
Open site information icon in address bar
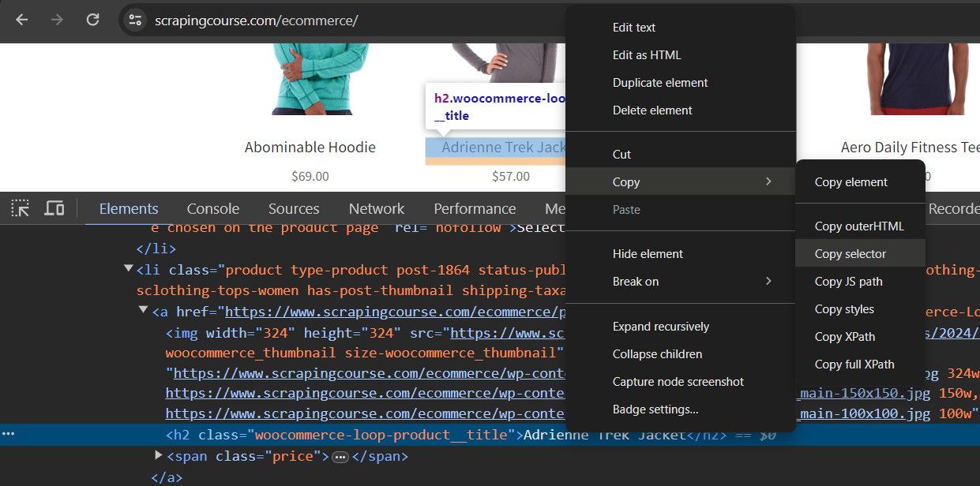pos(135,20)
